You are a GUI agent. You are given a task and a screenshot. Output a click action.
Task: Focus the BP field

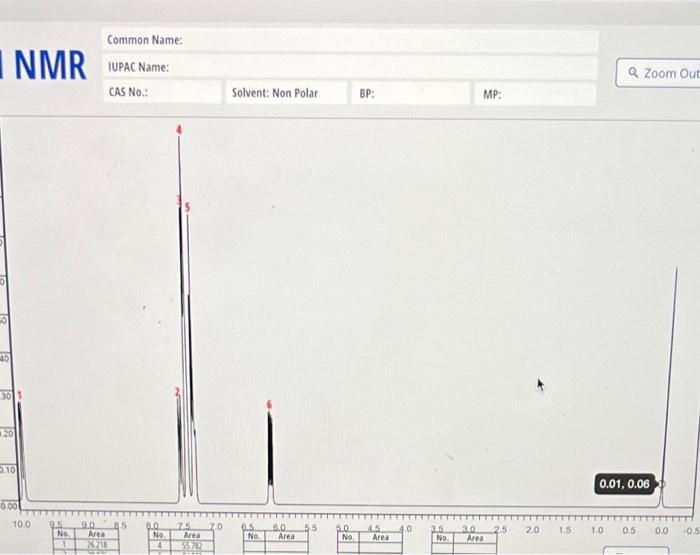pyautogui.click(x=411, y=94)
